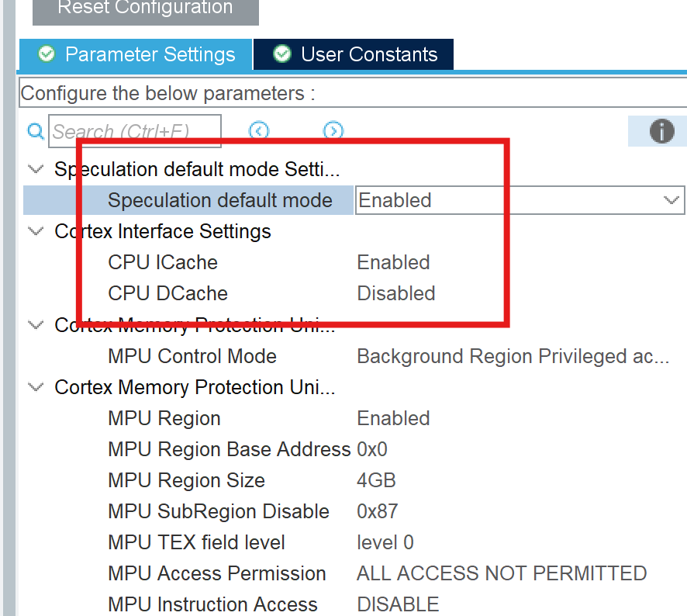Image resolution: width=687 pixels, height=616 pixels.
Task: Open the Speculation default mode dropdown arrow
Action: [x=671, y=200]
